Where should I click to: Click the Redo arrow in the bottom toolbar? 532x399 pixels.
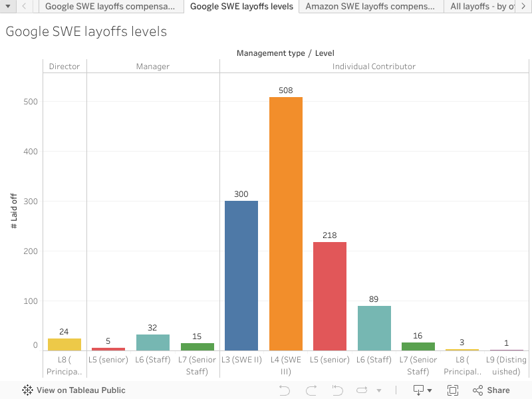tap(311, 390)
